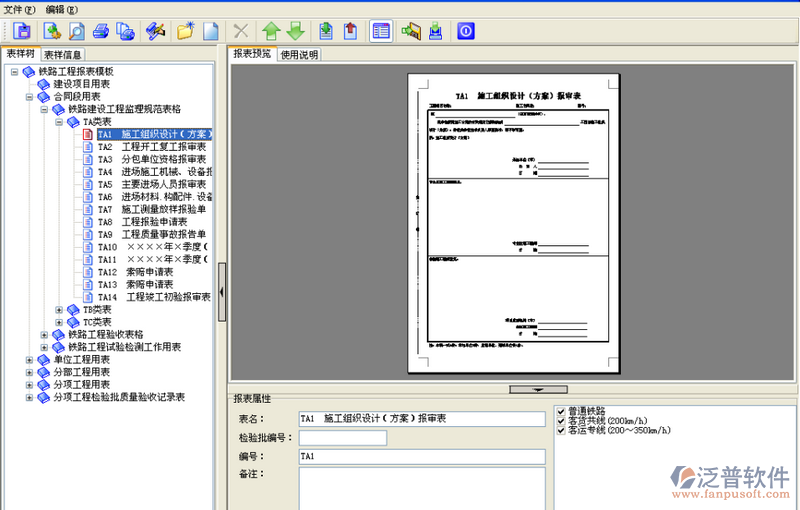This screenshot has width=800, height=510.
Task: Click the printer icon in the toolbar
Action: 101,31
